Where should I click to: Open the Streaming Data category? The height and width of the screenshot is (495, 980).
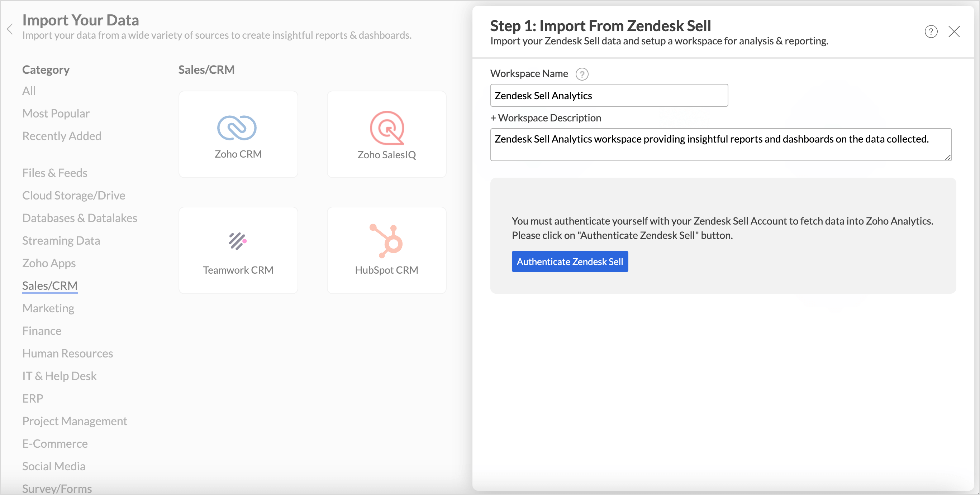click(61, 240)
